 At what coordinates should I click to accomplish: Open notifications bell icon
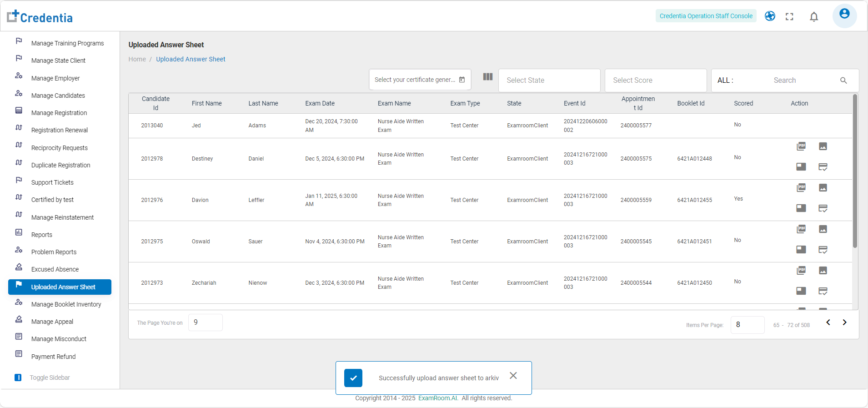coord(814,17)
